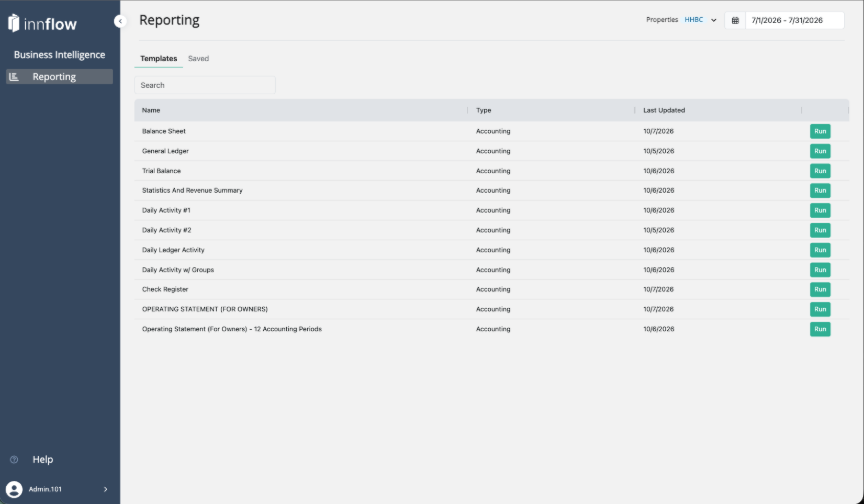
Task: Click the Reporting chart icon in sidebar
Action: [x=14, y=77]
